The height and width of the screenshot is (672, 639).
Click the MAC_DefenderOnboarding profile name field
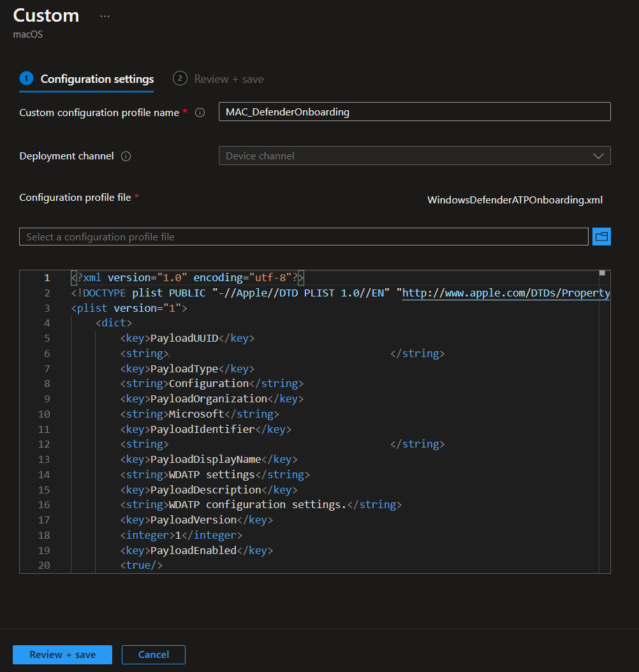tap(414, 112)
